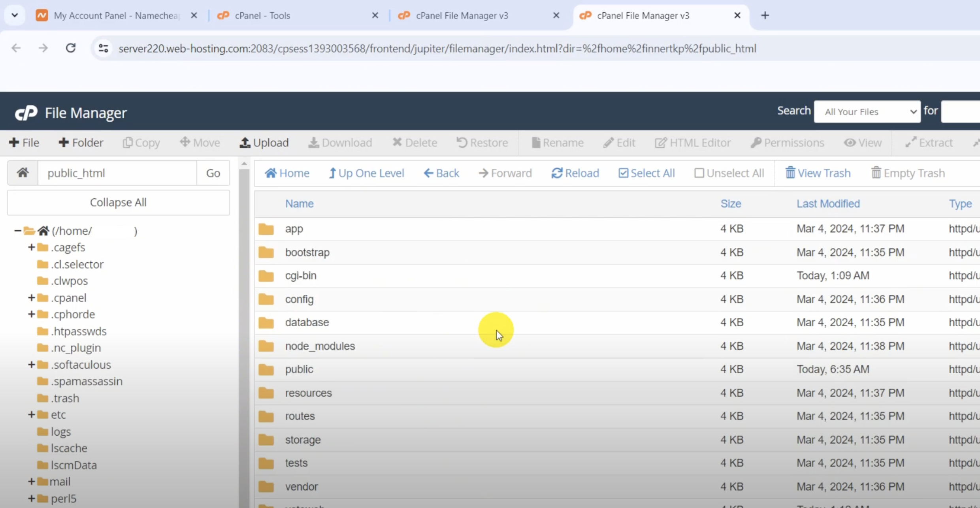Click the Copy toolbar icon

141,143
